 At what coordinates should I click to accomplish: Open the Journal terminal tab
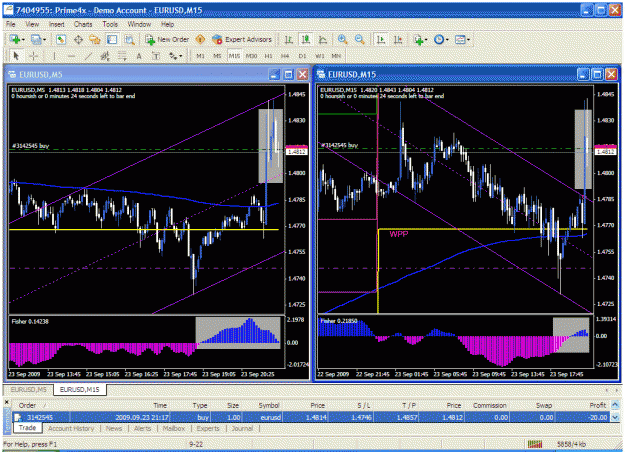pos(242,428)
